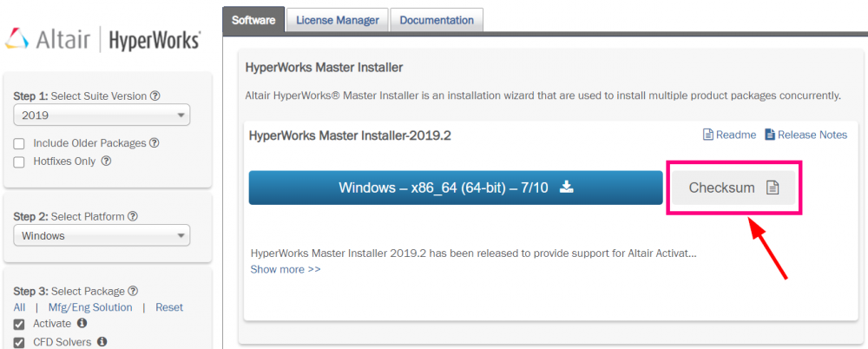The image size is (868, 349).
Task: Click help icon next to Select Platform
Action: (x=133, y=216)
